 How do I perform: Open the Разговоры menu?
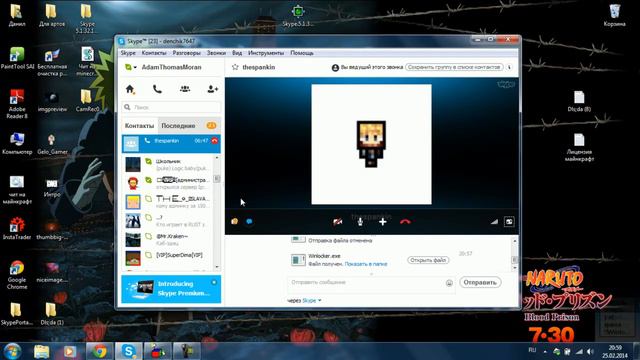(186, 53)
